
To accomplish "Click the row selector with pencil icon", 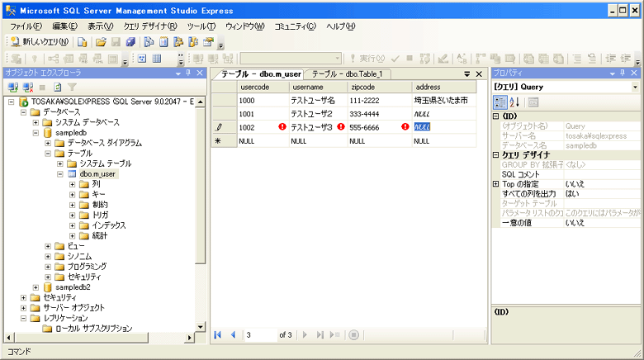I will click(x=225, y=127).
